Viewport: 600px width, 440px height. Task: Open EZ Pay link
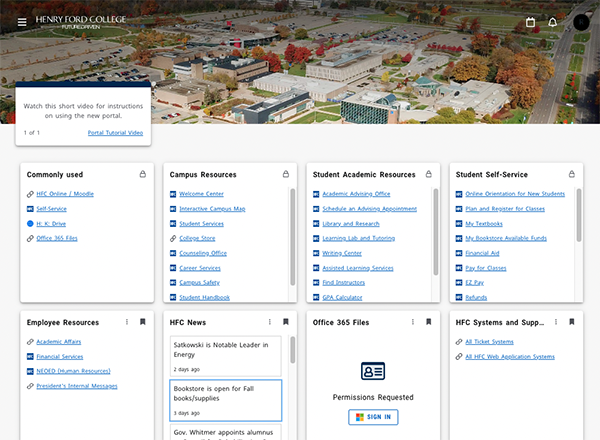(x=474, y=283)
